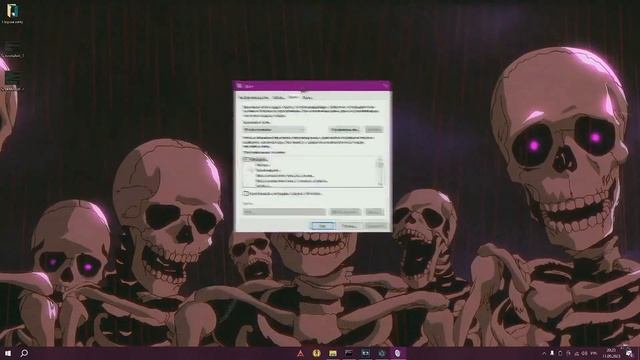Image resolution: width=640 pixels, height=360 pixels.
Task: Switch to the first tab in Sound dialog
Action: 253,98
